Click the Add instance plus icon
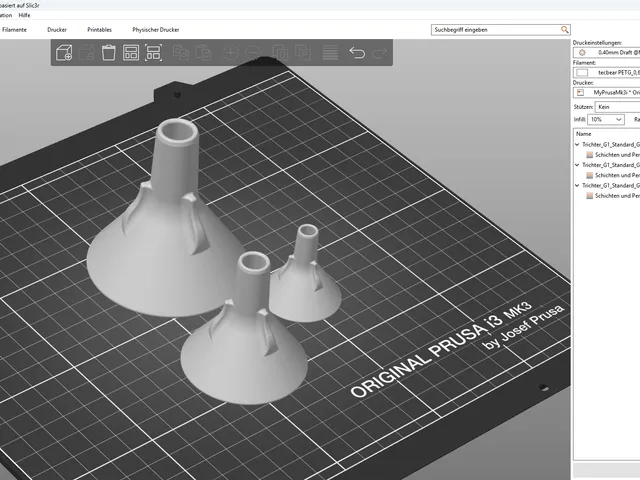 pyautogui.click(x=231, y=53)
